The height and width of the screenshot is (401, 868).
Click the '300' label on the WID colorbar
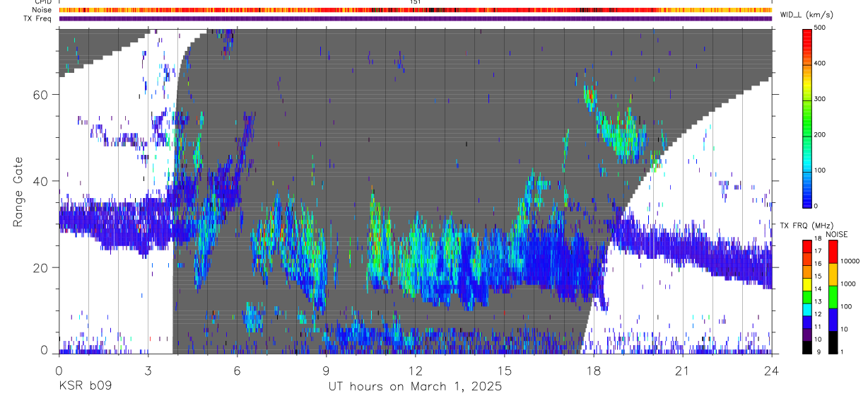tap(821, 99)
